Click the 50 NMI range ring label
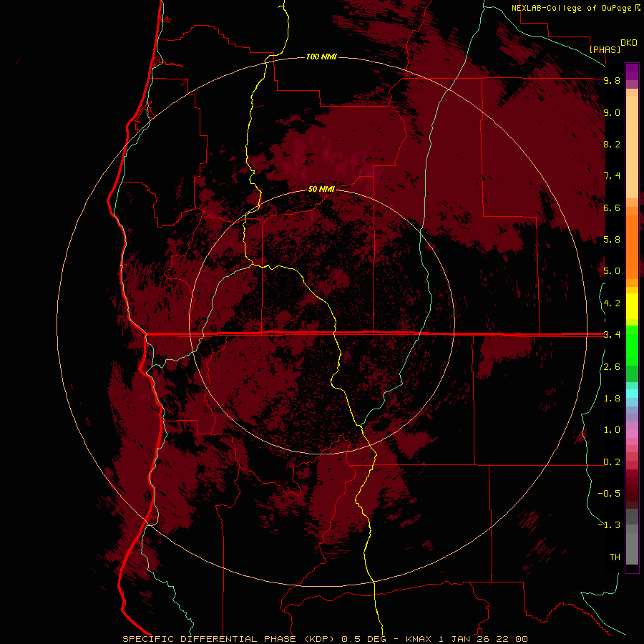 321,189
